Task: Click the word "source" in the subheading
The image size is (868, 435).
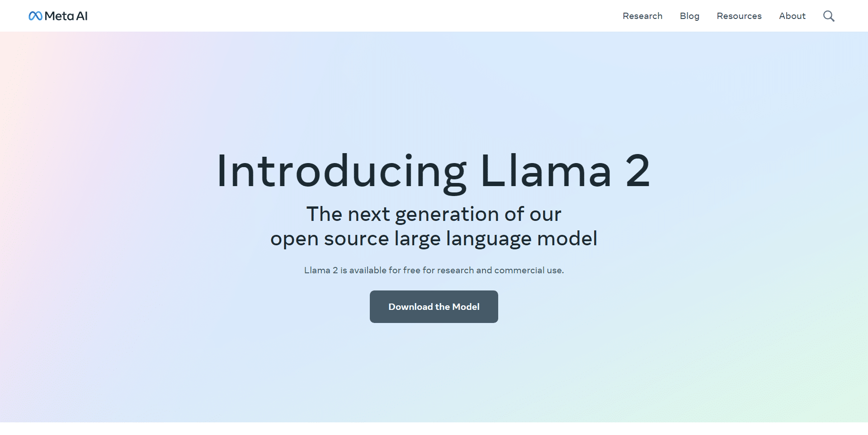Action: point(356,239)
